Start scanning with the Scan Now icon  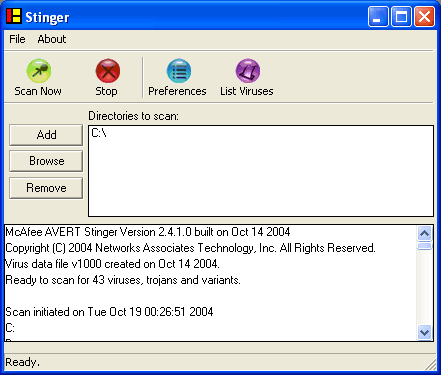[39, 71]
